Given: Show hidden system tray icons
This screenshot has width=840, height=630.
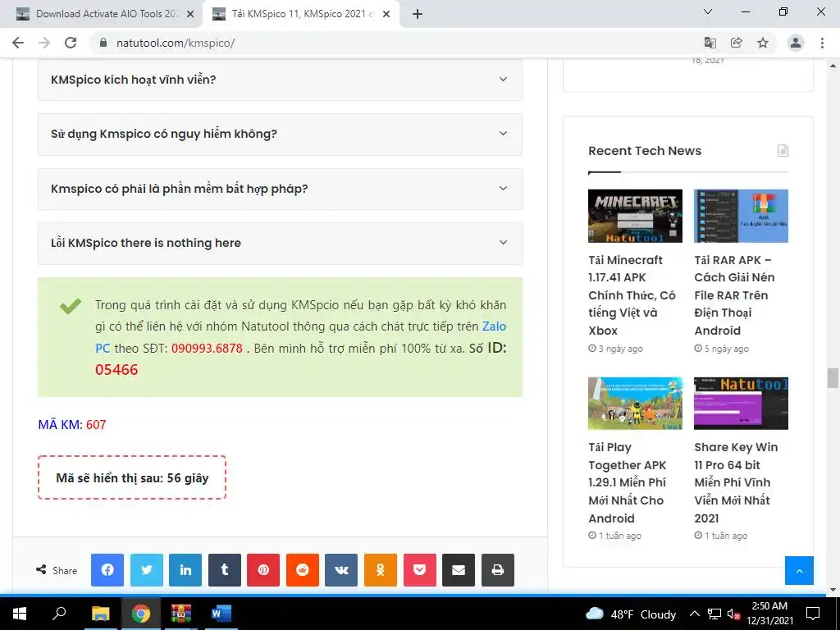Looking at the screenshot, I should [x=694, y=614].
